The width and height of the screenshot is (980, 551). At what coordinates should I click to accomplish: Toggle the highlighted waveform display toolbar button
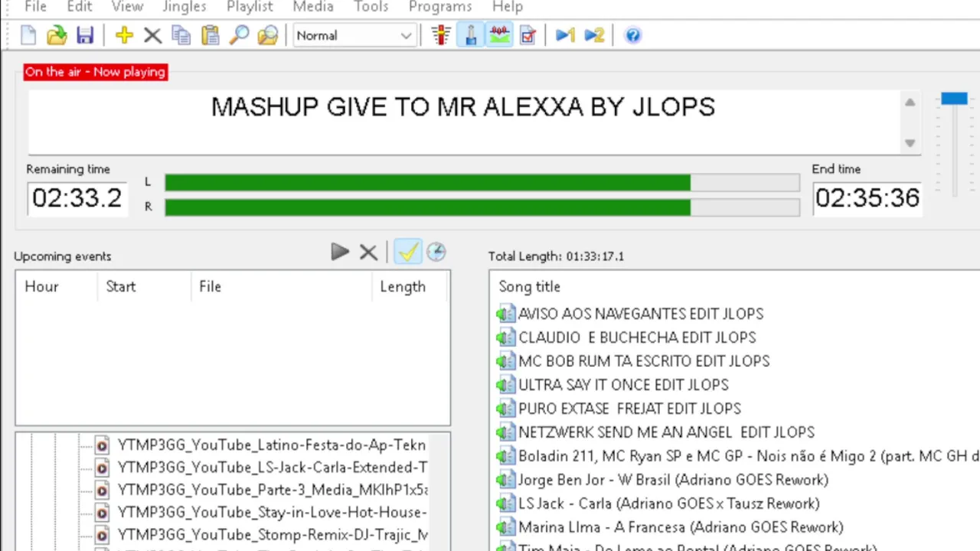pos(499,35)
